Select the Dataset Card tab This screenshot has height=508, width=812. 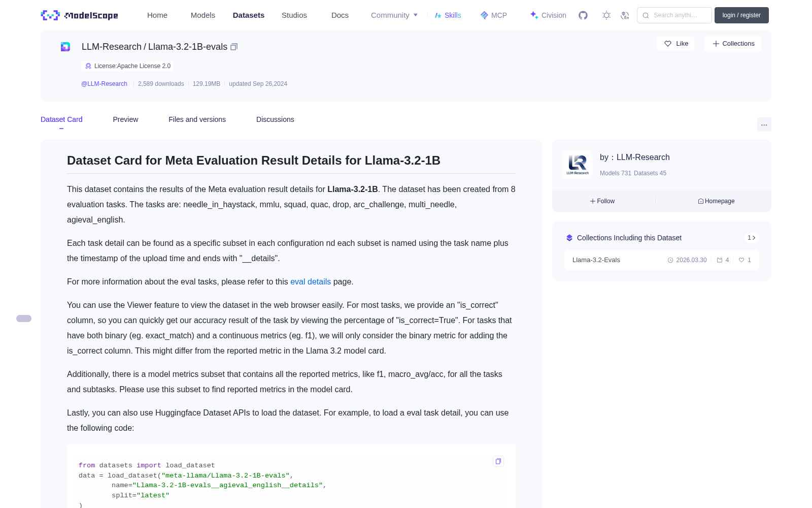click(x=61, y=119)
